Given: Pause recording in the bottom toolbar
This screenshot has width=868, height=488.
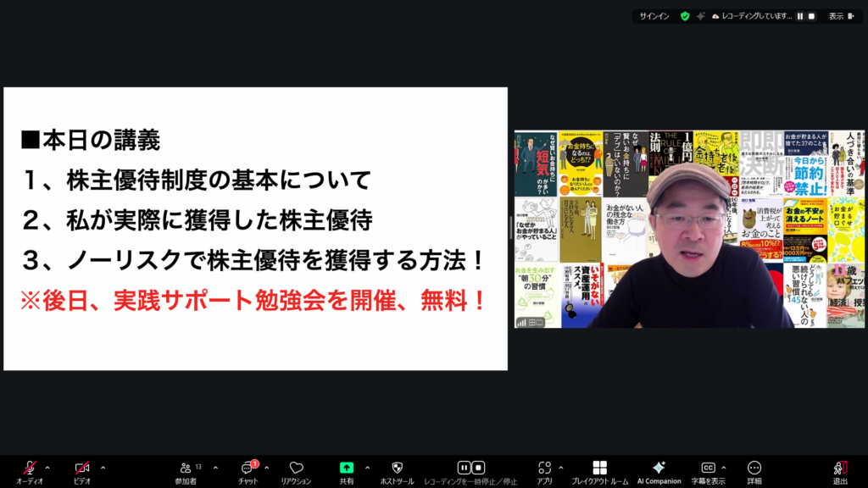Looking at the screenshot, I should (x=464, y=468).
